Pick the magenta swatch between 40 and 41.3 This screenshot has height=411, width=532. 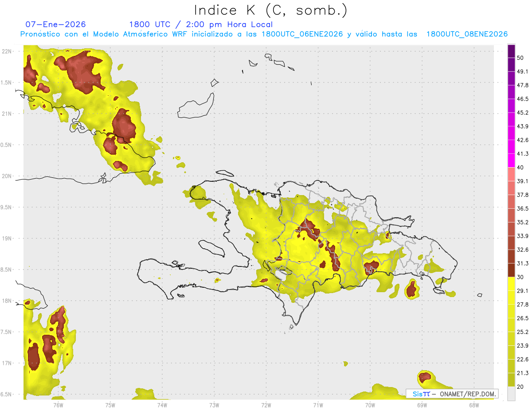click(x=511, y=160)
